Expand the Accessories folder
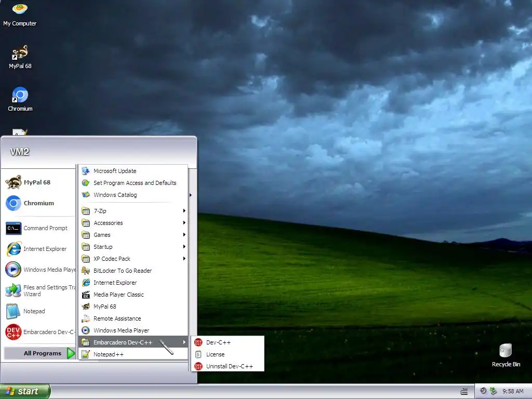 [x=134, y=223]
